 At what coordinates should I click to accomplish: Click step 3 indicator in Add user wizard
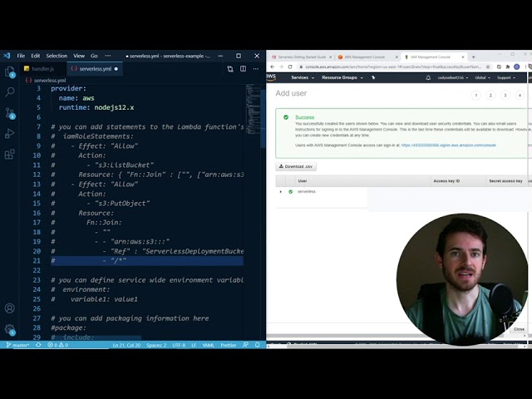click(505, 96)
